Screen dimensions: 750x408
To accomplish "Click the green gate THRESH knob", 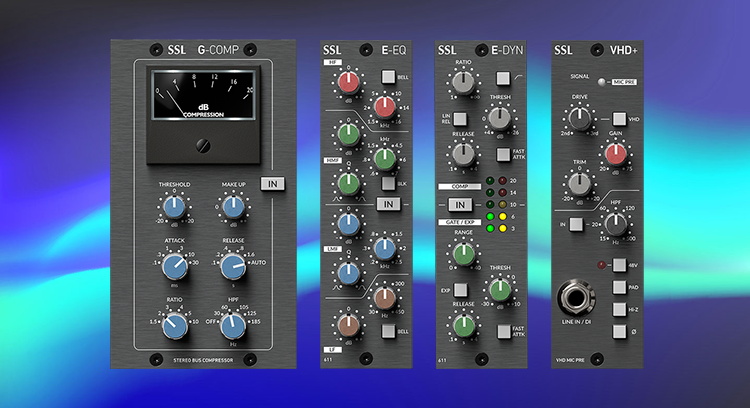I will point(499,290).
